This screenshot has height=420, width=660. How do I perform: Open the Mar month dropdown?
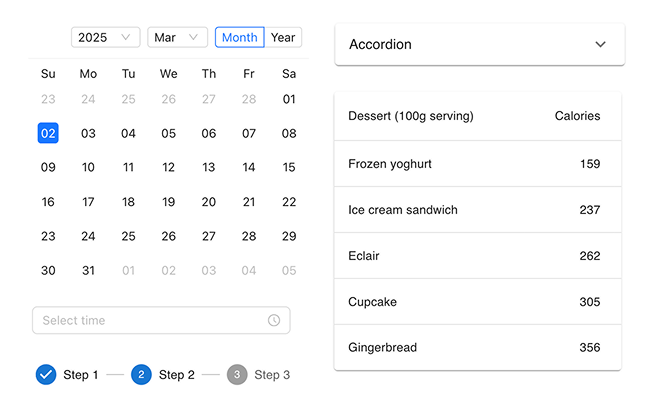pyautogui.click(x=177, y=37)
